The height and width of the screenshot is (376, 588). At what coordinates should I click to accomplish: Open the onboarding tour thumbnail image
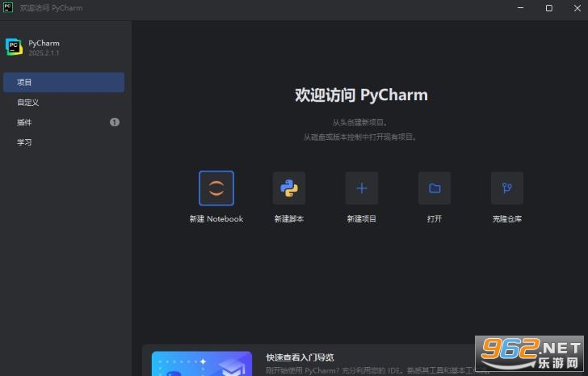tap(202, 364)
